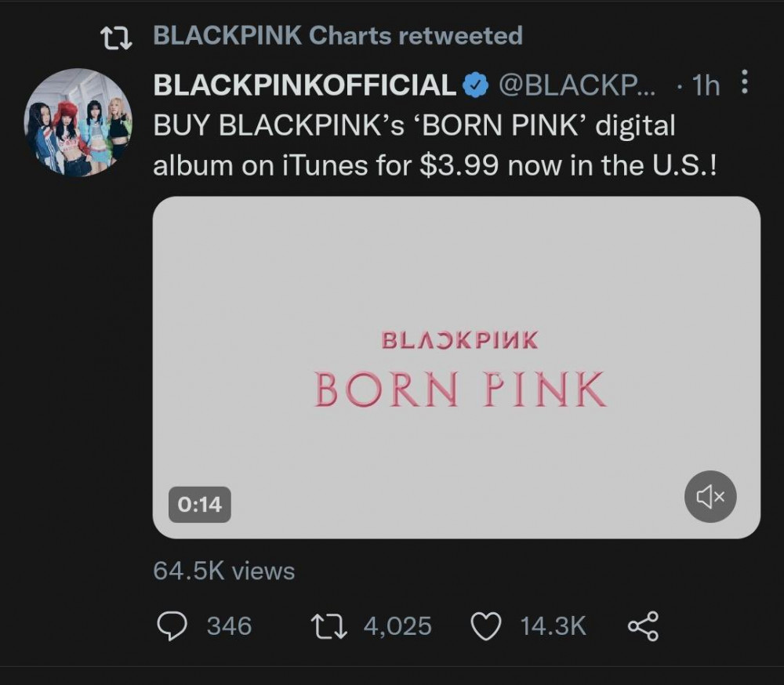Click the 4,025 retweets count
The width and height of the screenshot is (784, 685).
tap(397, 626)
